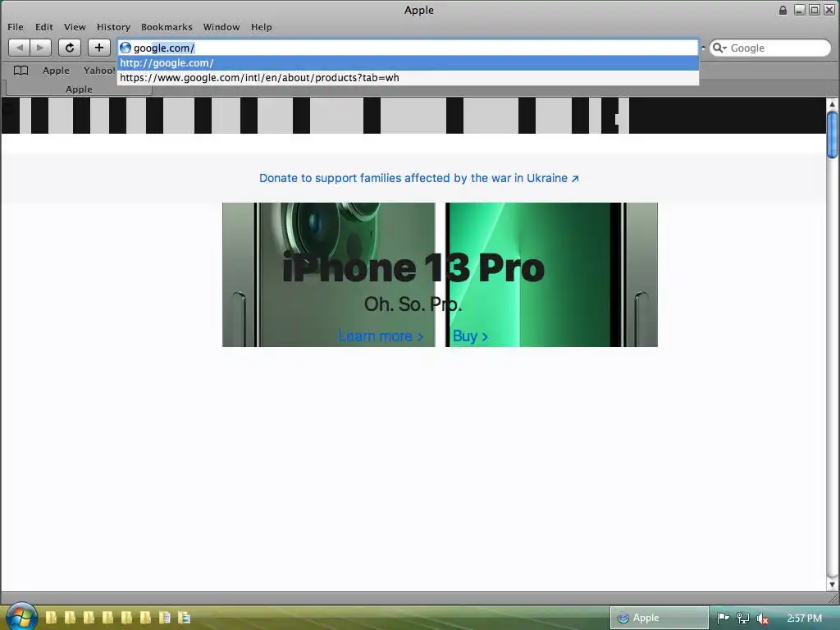The height and width of the screenshot is (630, 840).
Task: Click the Apple taskbar button
Action: click(x=659, y=618)
